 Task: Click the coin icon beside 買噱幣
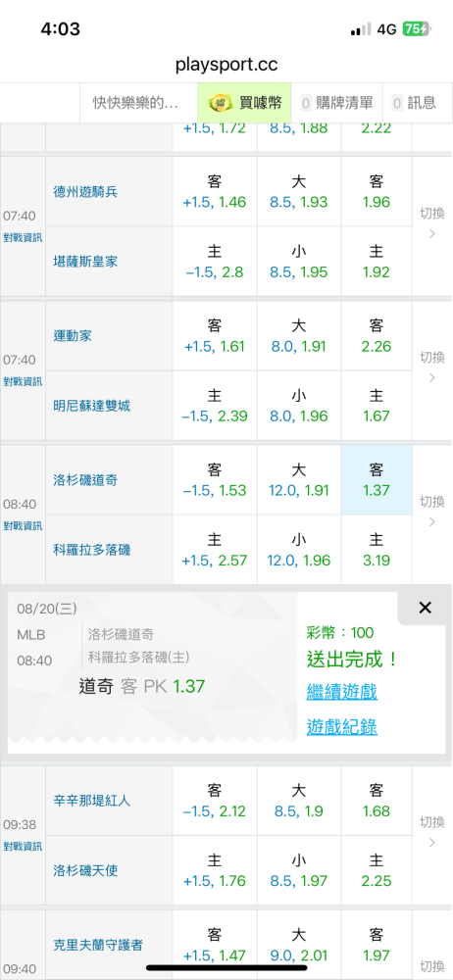220,103
